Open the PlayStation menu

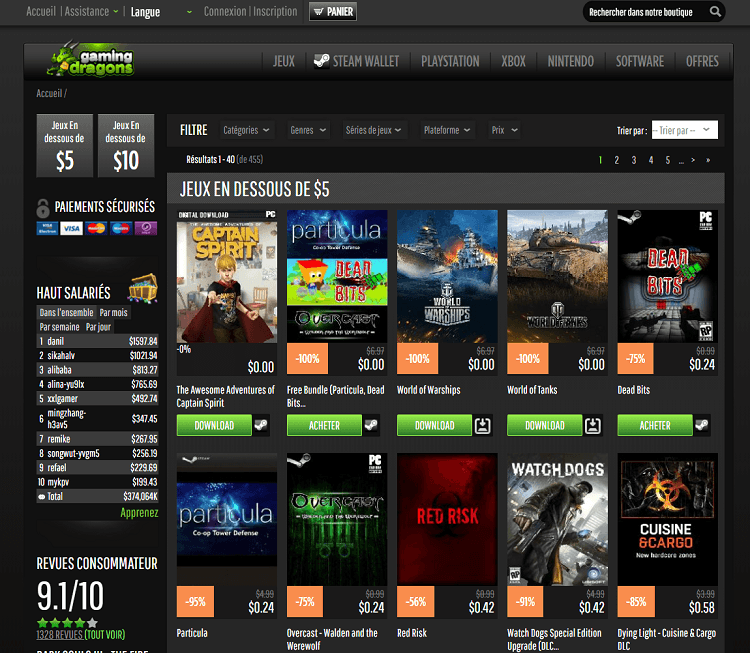[x=450, y=61]
